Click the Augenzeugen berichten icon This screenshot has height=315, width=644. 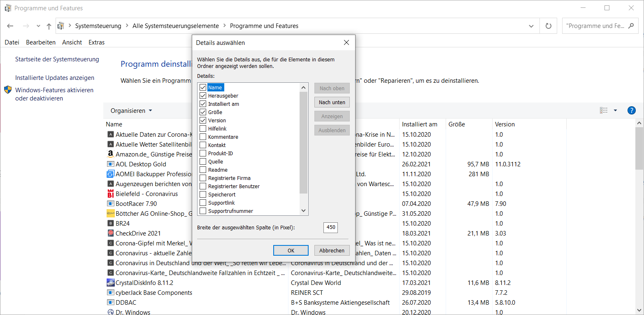coord(110,184)
